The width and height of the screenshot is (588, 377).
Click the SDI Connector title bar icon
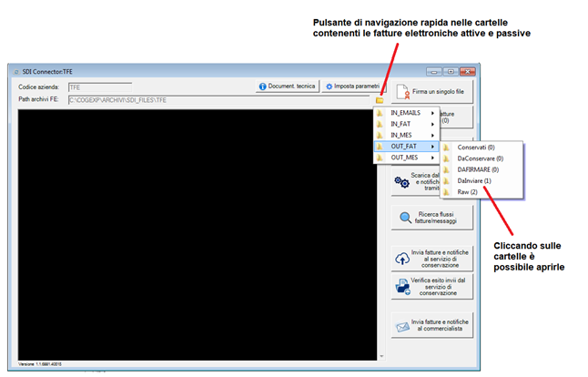coord(16,72)
